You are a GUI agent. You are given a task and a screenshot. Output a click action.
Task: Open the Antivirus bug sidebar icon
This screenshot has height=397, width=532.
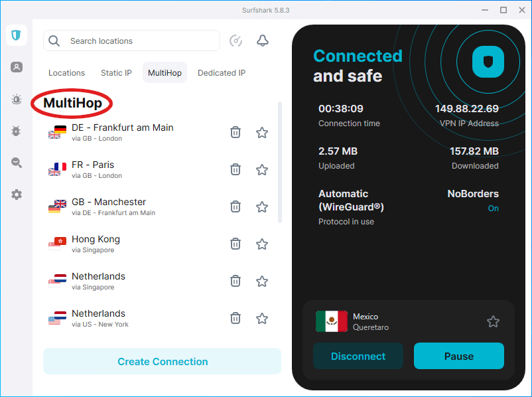(17, 131)
